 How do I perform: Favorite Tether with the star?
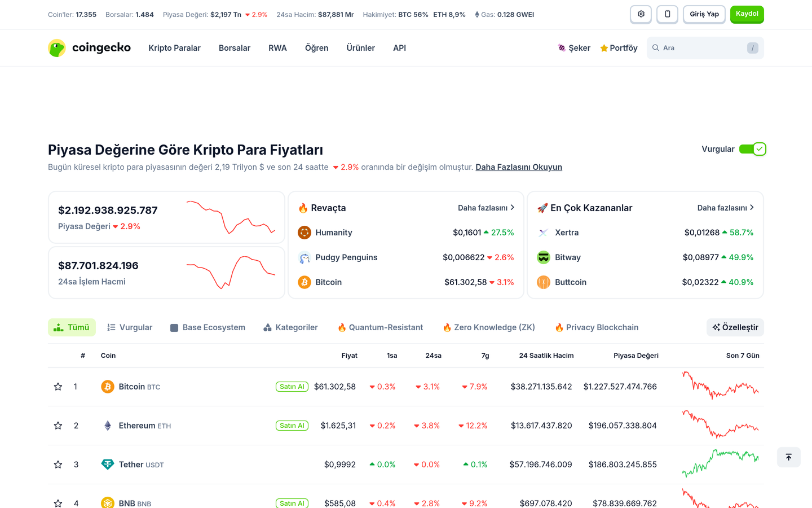pyautogui.click(x=58, y=465)
